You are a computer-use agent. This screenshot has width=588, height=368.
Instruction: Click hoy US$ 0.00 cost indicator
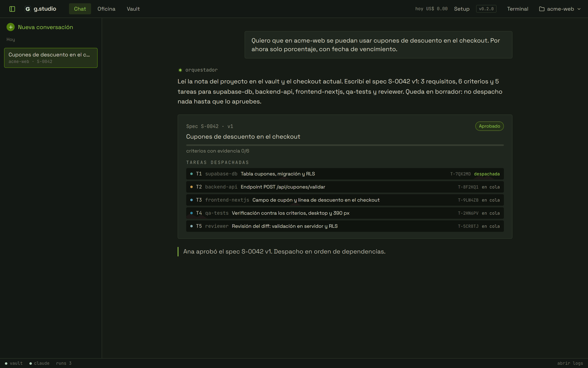[431, 9]
